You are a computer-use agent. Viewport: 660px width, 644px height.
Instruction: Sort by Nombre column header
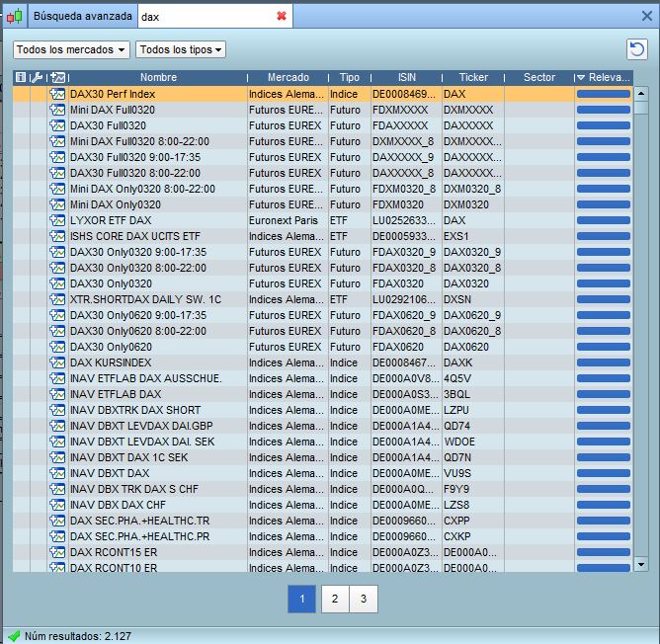coord(158,77)
